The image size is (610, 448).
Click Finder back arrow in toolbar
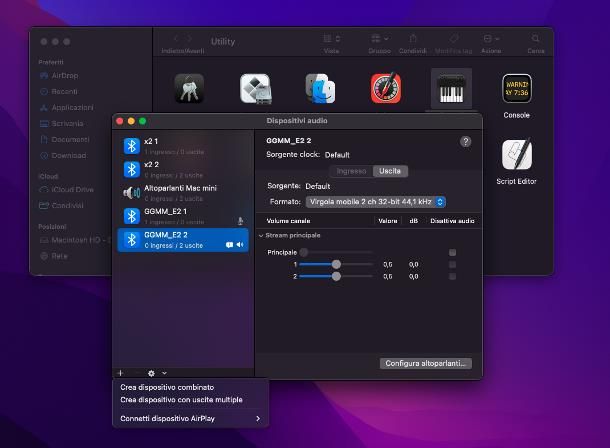(176, 38)
